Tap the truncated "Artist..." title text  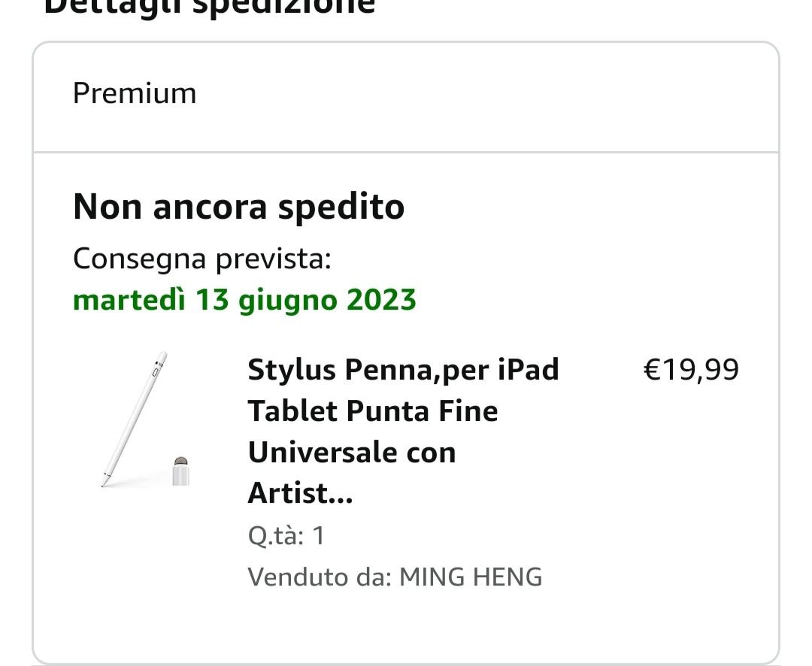coord(300,494)
